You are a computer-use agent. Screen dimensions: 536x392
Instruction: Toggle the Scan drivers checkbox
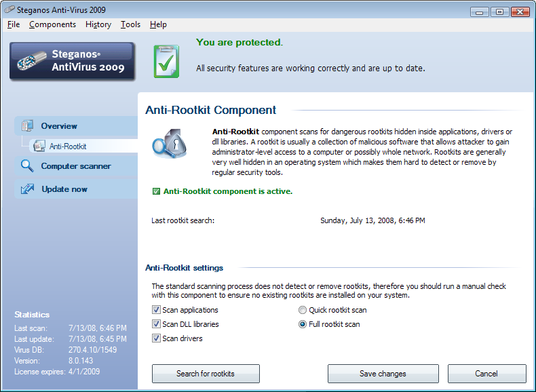[x=156, y=338]
